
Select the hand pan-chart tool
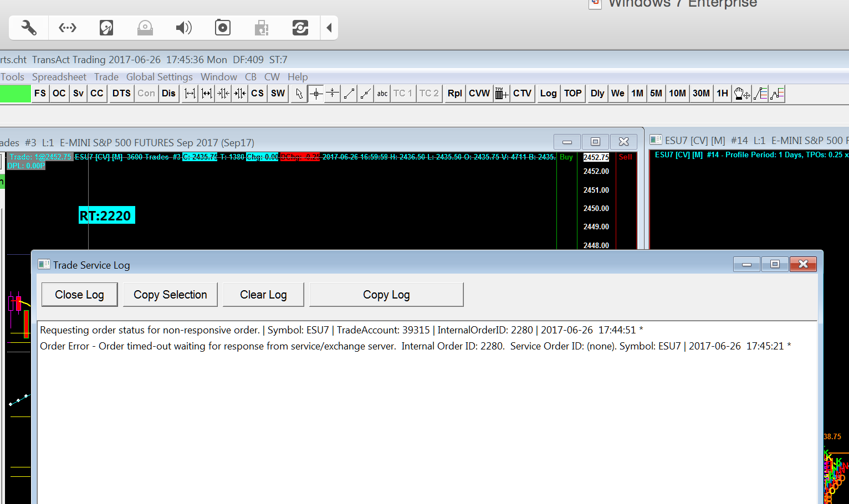click(x=742, y=94)
